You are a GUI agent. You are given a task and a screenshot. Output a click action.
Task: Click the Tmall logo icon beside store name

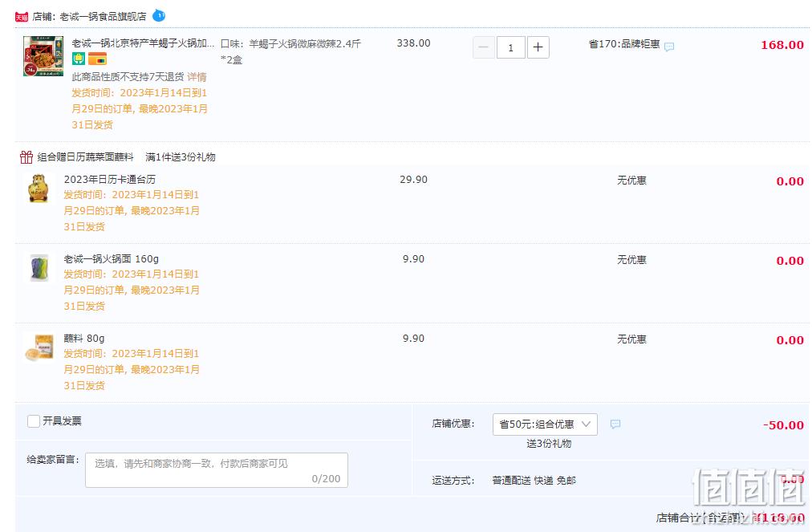point(21,17)
